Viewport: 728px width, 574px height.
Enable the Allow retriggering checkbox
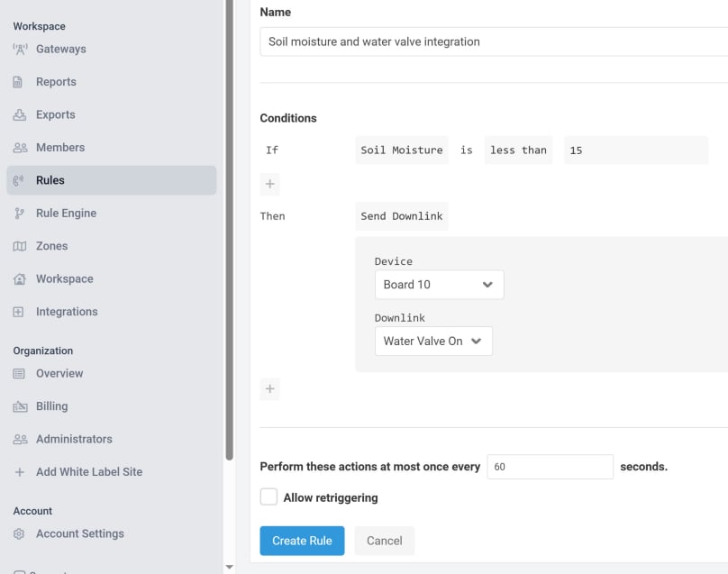(x=268, y=497)
